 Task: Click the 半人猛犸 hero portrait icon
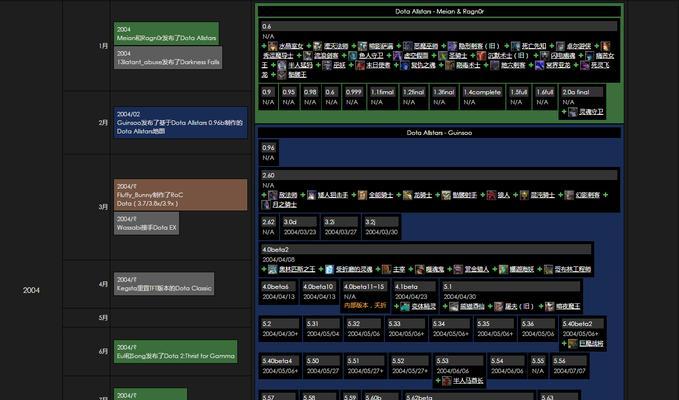coord(282,65)
